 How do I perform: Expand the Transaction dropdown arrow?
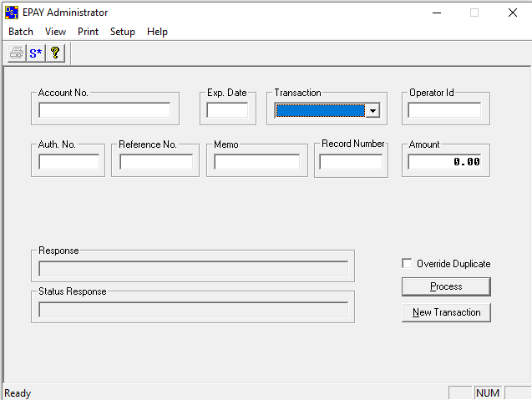coord(372,110)
